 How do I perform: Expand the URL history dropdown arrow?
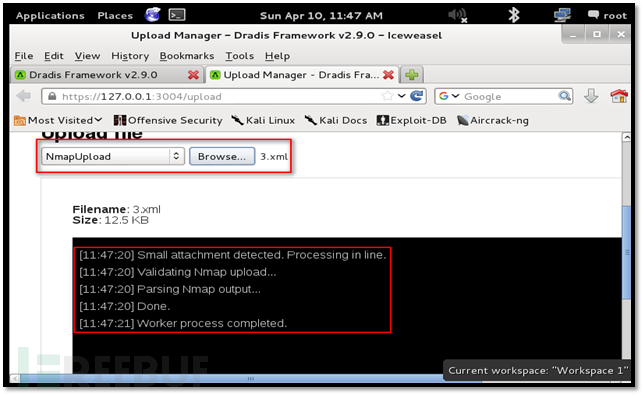402,96
